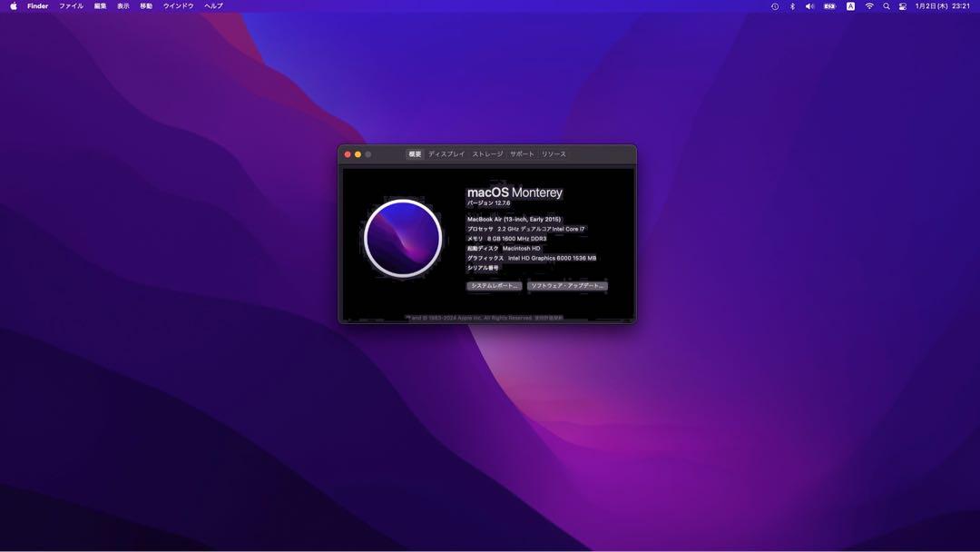
Task: Switch to the ストレージ tab
Action: point(487,153)
